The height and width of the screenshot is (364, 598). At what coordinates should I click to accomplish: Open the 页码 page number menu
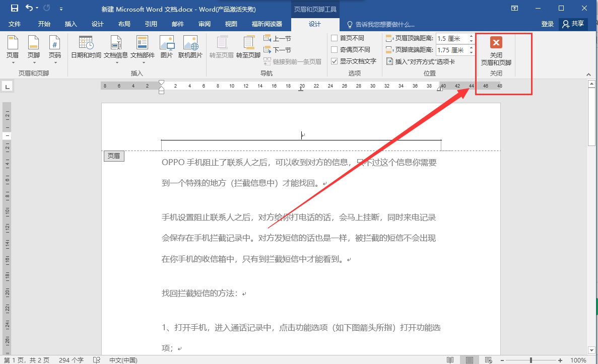(55, 49)
